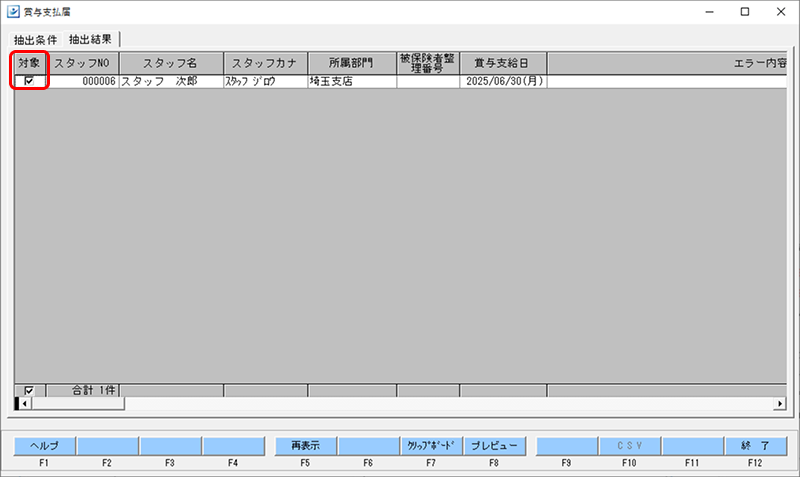Toggle the select-all checkbox beside 合計 1件
This screenshot has width=800, height=477.
click(29, 391)
